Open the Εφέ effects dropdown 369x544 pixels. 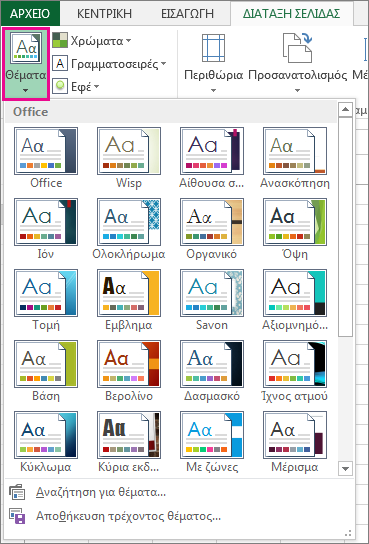[76, 86]
